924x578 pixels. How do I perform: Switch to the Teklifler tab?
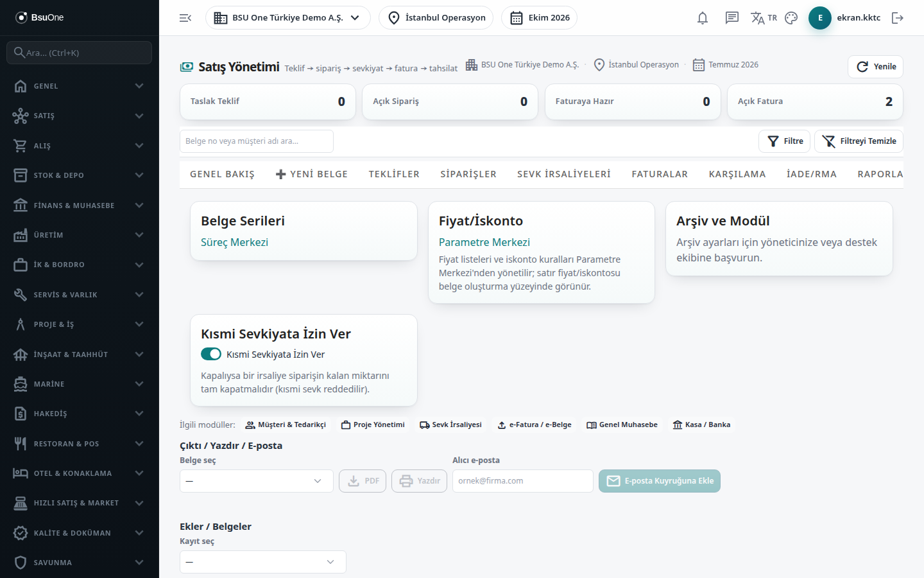(x=394, y=174)
